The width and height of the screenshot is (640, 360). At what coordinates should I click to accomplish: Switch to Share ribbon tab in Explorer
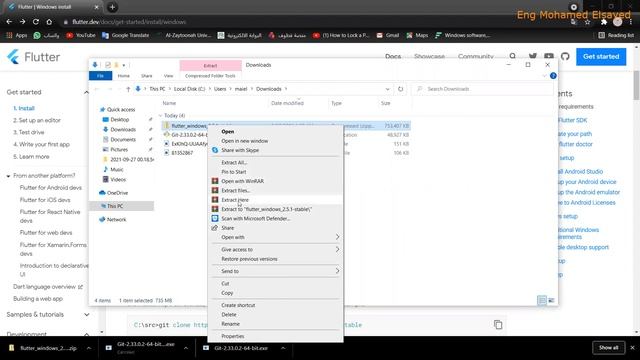(147, 76)
